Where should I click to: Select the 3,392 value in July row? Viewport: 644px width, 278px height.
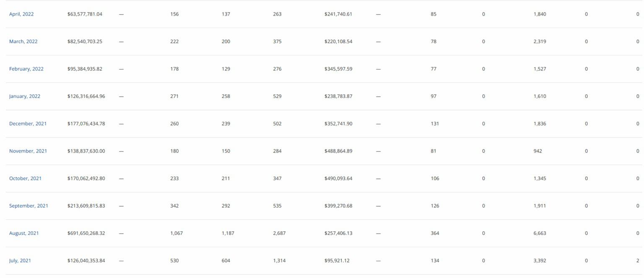pos(540,261)
